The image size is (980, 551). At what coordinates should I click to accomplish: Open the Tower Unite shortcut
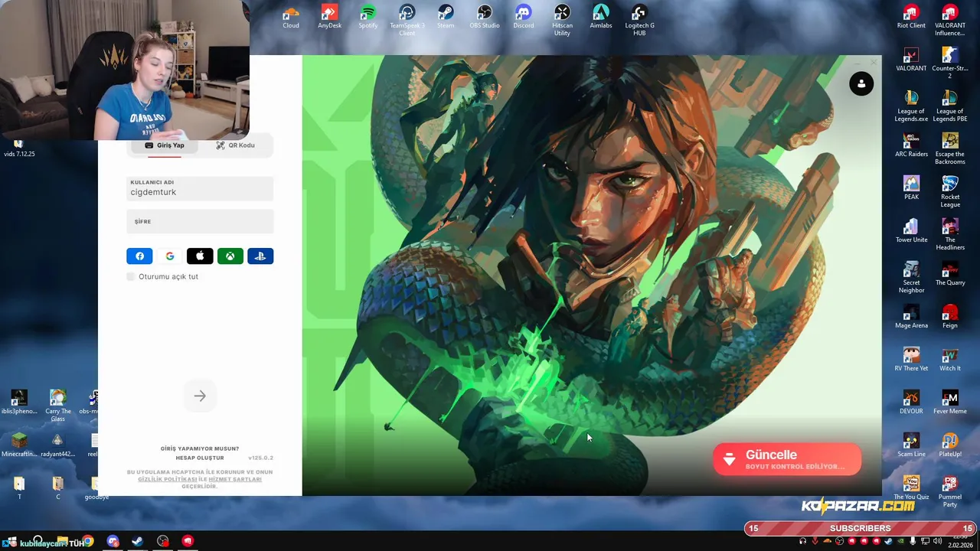click(x=911, y=231)
